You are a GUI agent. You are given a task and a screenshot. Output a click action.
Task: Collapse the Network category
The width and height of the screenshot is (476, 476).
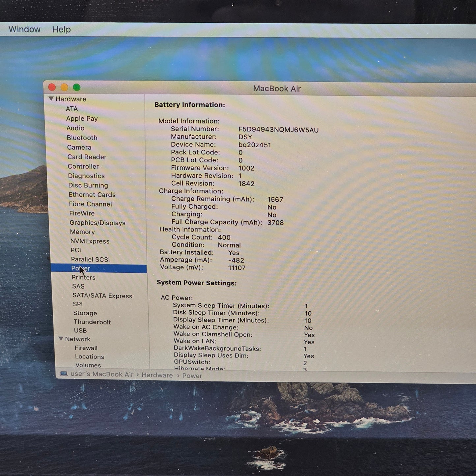click(61, 339)
